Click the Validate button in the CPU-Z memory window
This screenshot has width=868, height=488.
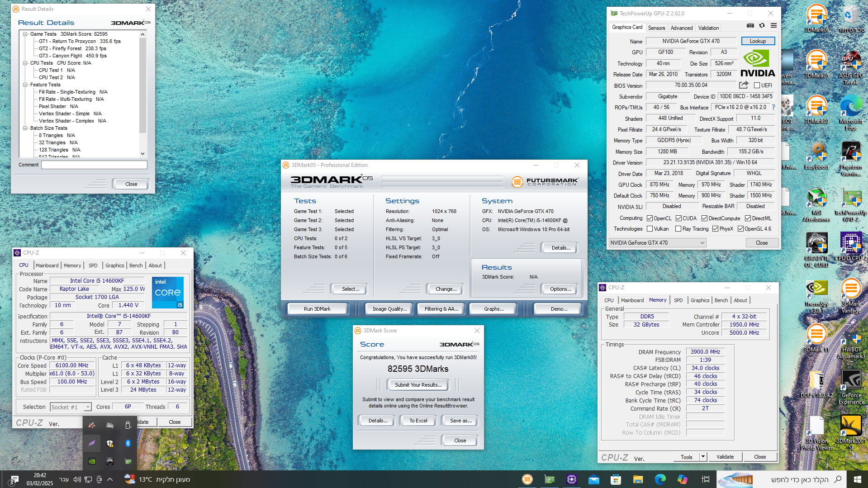pyautogui.click(x=725, y=457)
